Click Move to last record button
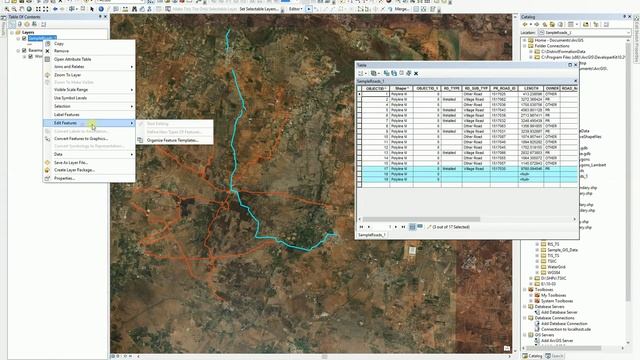Viewport: 640px width, 360px height. tap(403, 227)
